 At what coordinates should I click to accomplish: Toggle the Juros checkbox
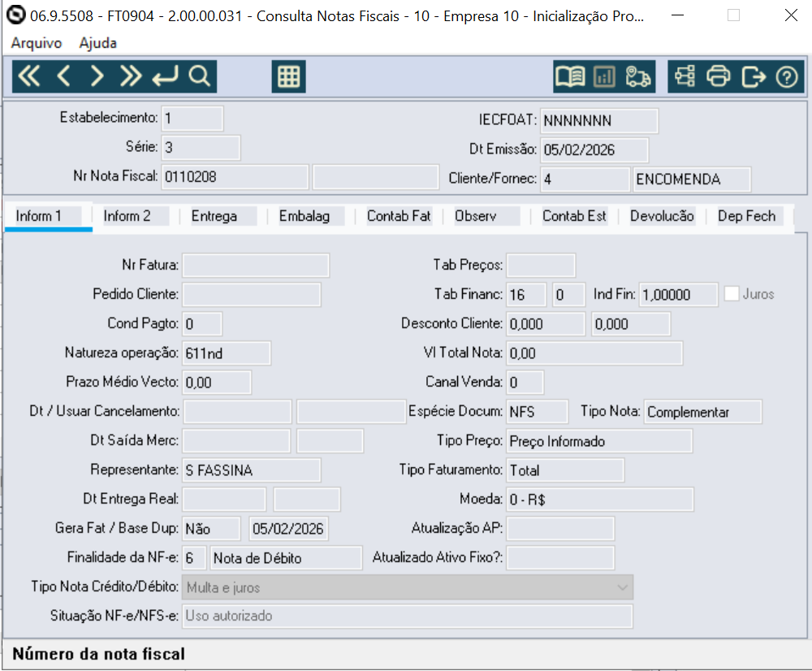(x=732, y=294)
